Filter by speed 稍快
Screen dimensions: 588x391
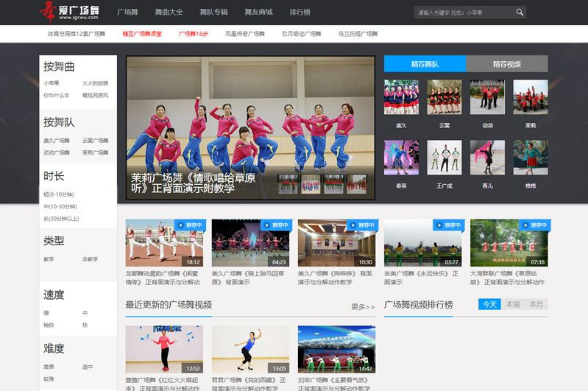pos(49,325)
